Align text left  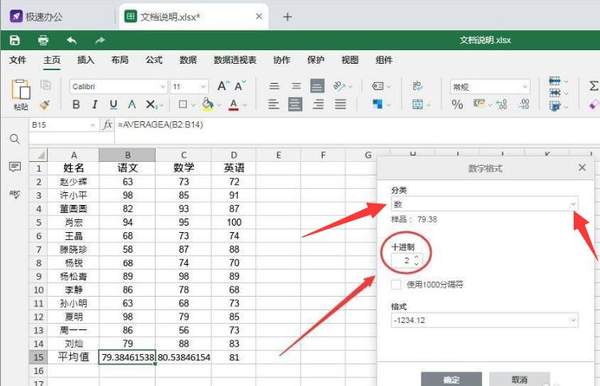(x=273, y=104)
